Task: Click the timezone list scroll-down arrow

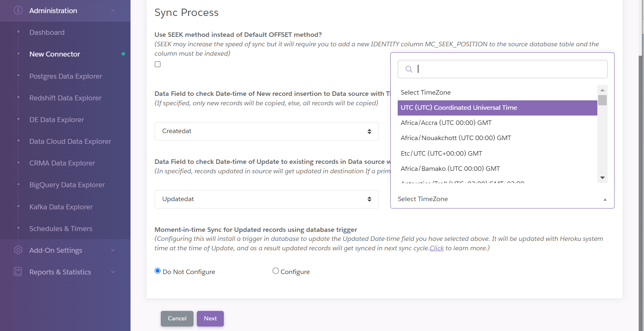Action: click(x=602, y=178)
